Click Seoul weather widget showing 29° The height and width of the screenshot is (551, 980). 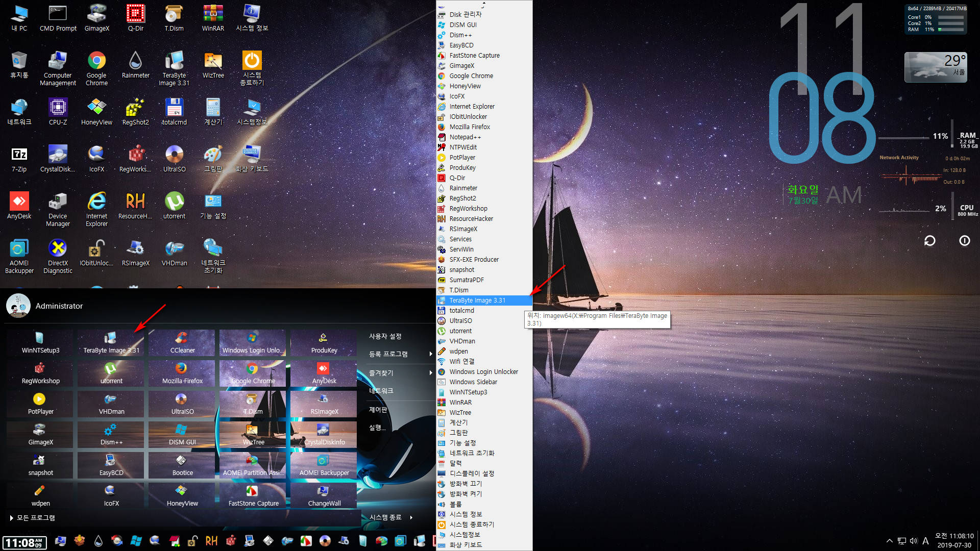click(x=936, y=67)
